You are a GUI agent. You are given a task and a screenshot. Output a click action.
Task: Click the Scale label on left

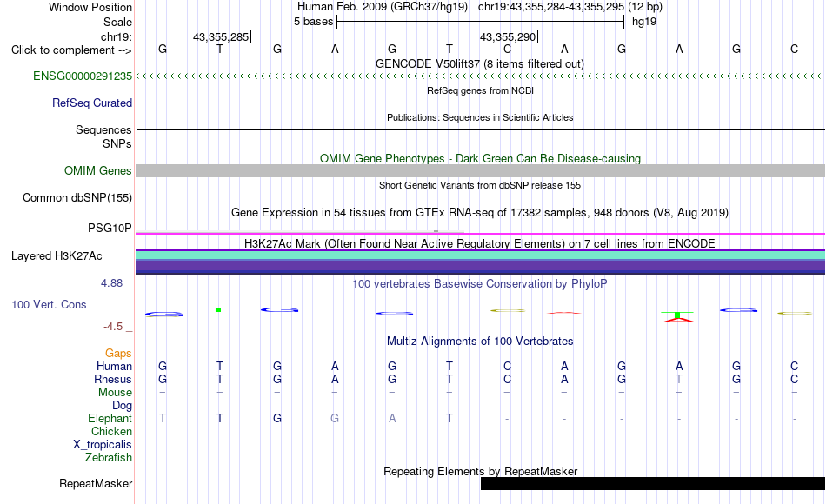(x=117, y=22)
